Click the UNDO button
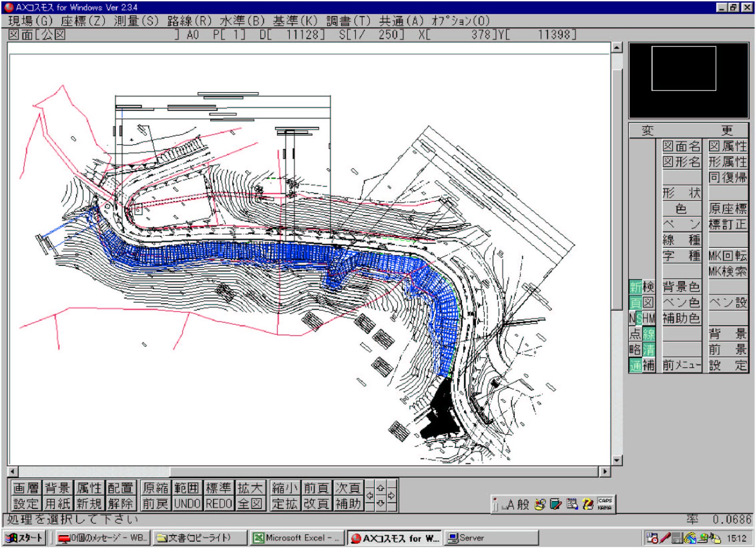 187,503
